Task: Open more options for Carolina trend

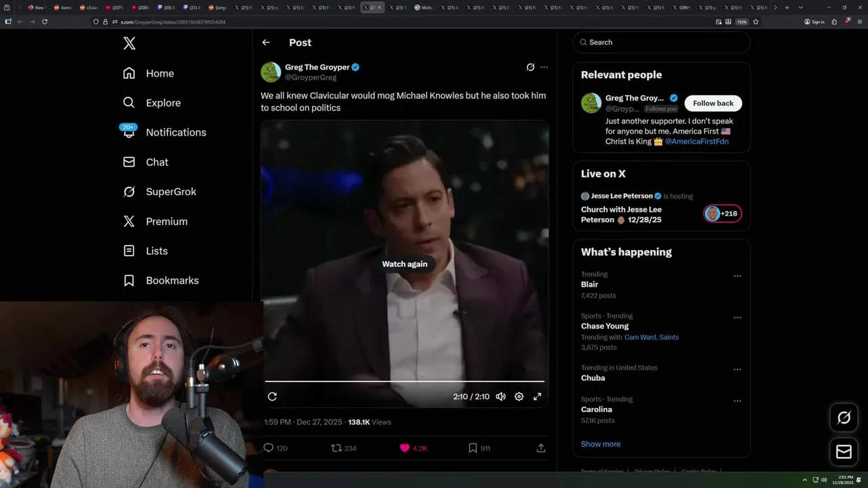Action: pos(737,401)
